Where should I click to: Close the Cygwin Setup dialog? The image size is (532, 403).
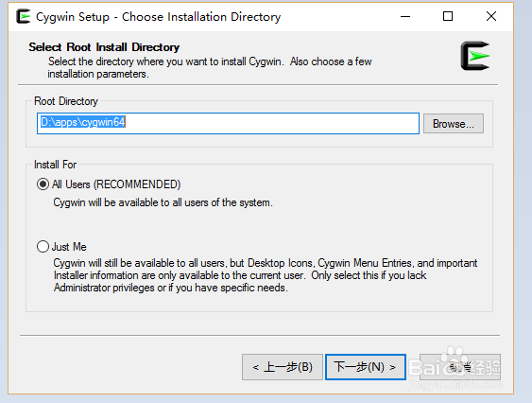tap(491, 16)
